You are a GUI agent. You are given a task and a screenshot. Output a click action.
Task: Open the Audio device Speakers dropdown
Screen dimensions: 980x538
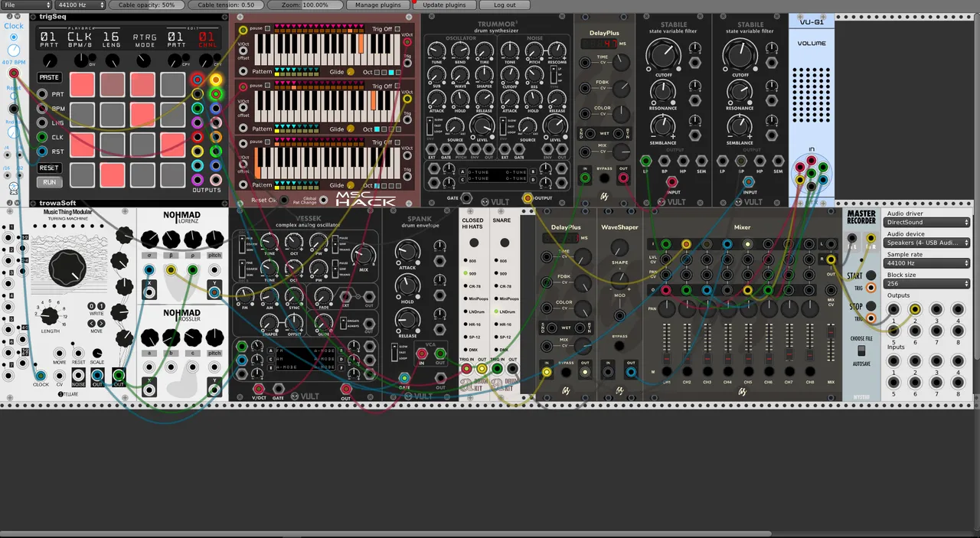[x=927, y=243]
